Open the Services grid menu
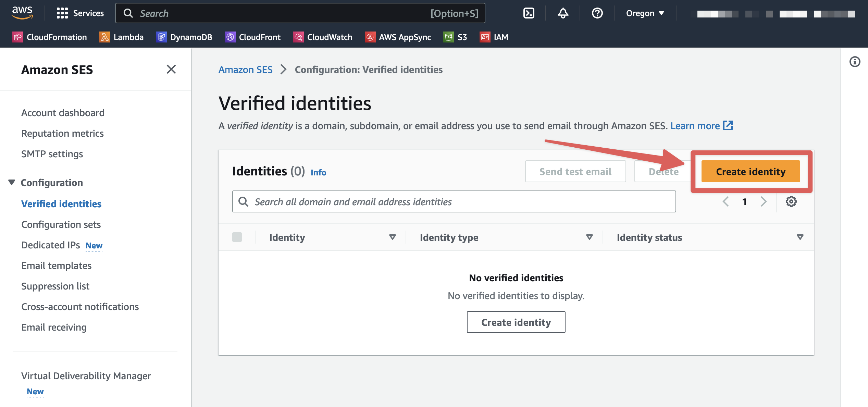 (80, 13)
